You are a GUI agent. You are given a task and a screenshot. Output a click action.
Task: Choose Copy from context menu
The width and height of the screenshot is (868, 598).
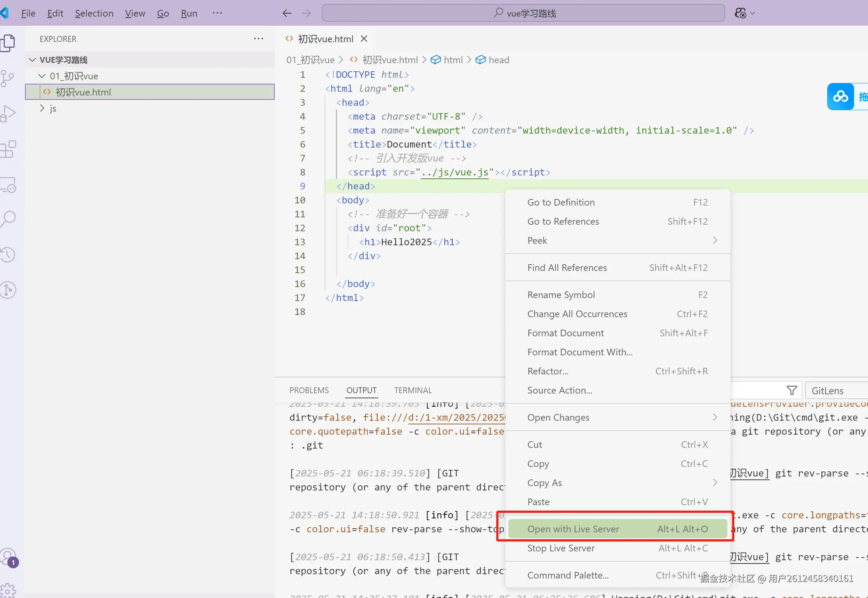point(617,464)
